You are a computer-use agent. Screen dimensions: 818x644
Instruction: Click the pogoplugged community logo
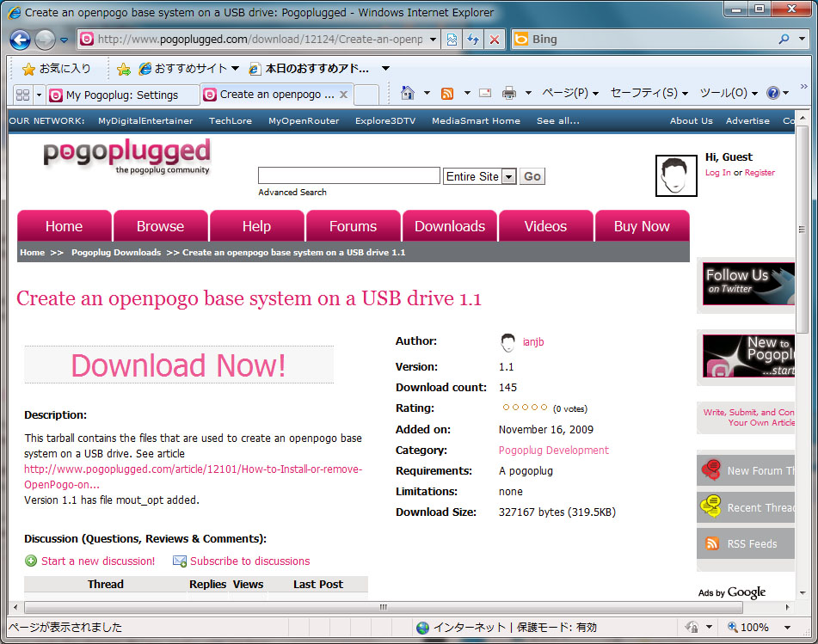126,156
